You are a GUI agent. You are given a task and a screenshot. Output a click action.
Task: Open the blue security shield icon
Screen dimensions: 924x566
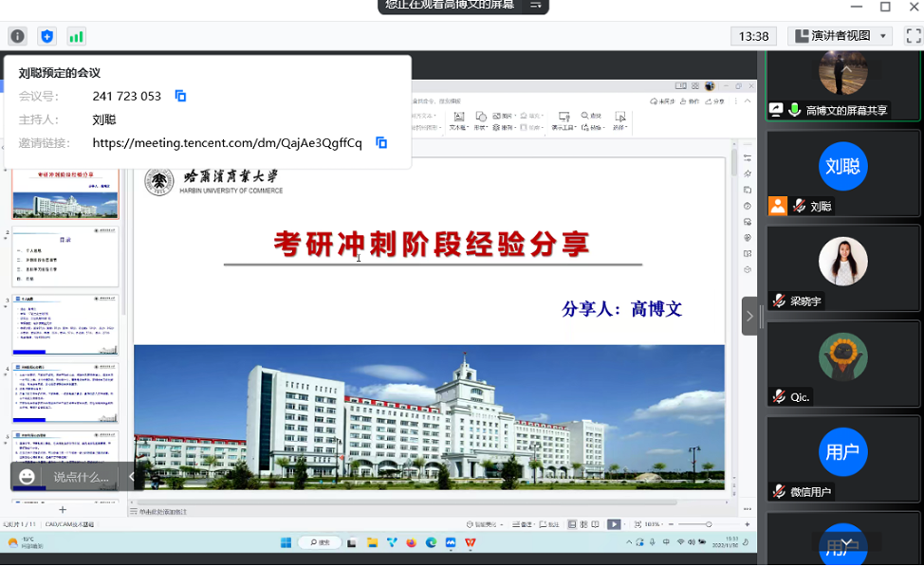(x=46, y=36)
